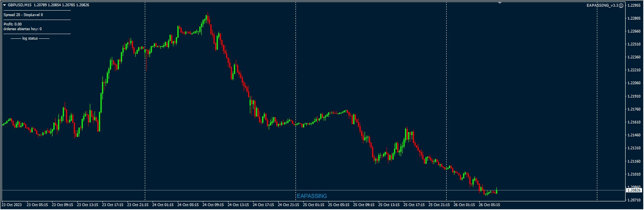Image resolution: width=644 pixels, height=210 pixels.
Task: Click the '23 Oct 09:15' time label
Action: coord(62,205)
